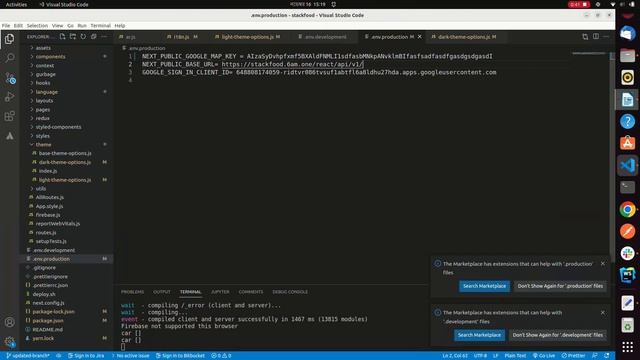The width and height of the screenshot is (640, 360).
Task: Open the Terminal menu
Action: tap(100, 25)
